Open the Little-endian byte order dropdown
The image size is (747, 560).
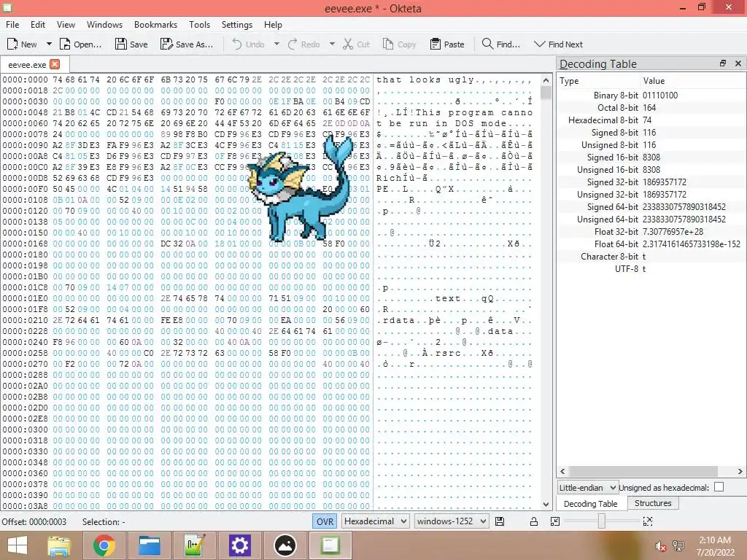point(588,488)
